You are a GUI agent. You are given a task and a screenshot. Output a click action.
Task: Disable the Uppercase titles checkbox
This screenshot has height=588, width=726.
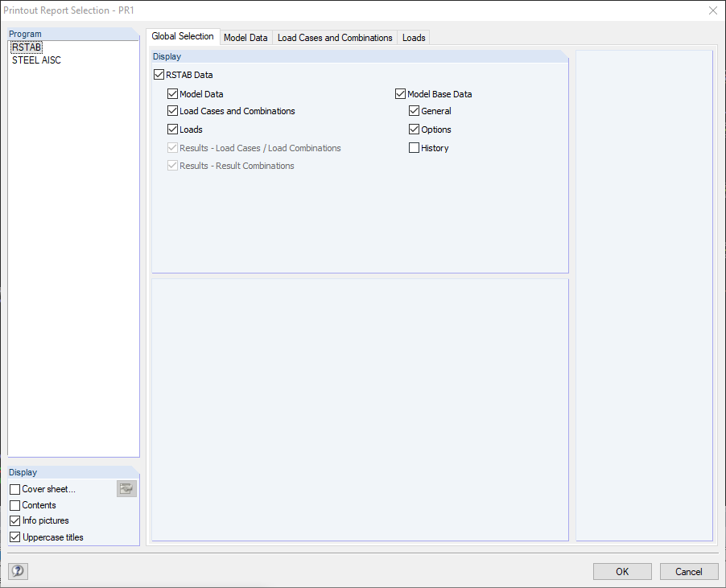click(14, 537)
